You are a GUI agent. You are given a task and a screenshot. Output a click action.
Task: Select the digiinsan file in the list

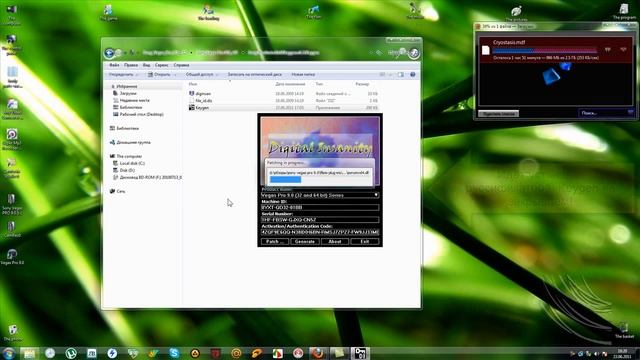(x=283, y=93)
